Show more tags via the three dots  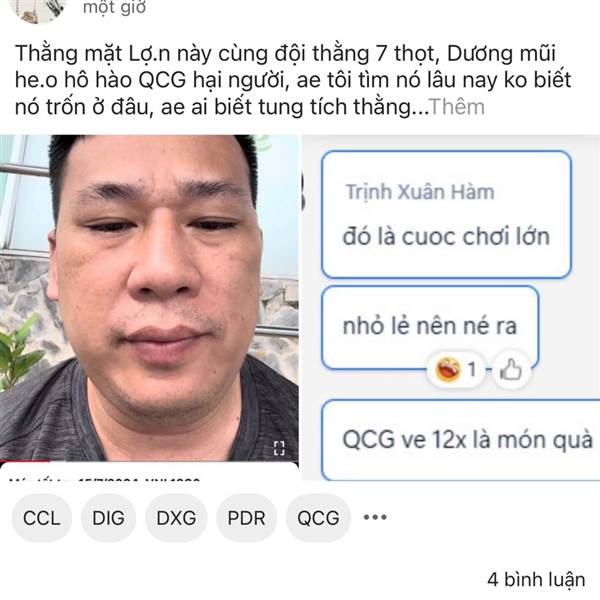click(x=375, y=517)
